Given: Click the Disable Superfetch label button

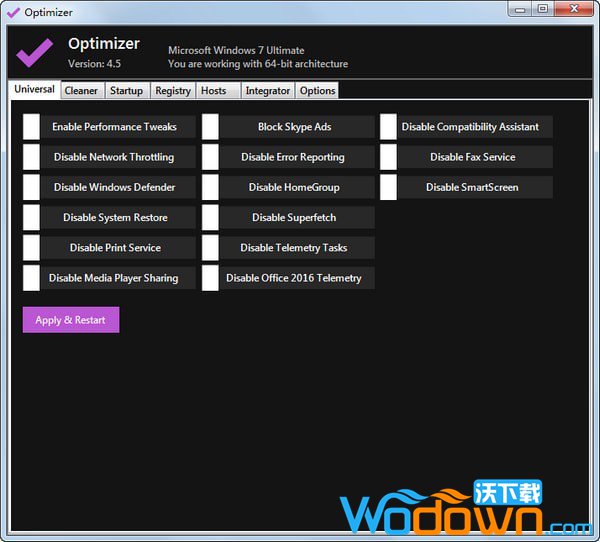Looking at the screenshot, I should pyautogui.click(x=297, y=217).
